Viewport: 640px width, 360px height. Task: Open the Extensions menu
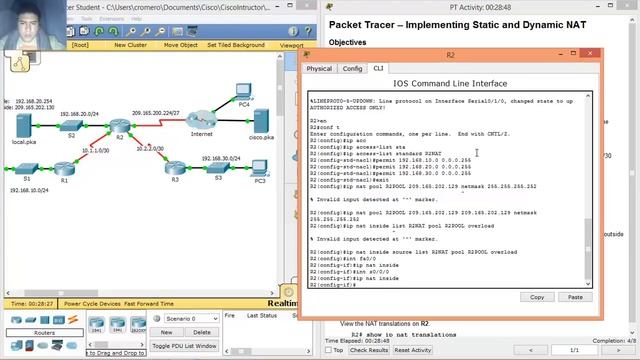[111, 19]
